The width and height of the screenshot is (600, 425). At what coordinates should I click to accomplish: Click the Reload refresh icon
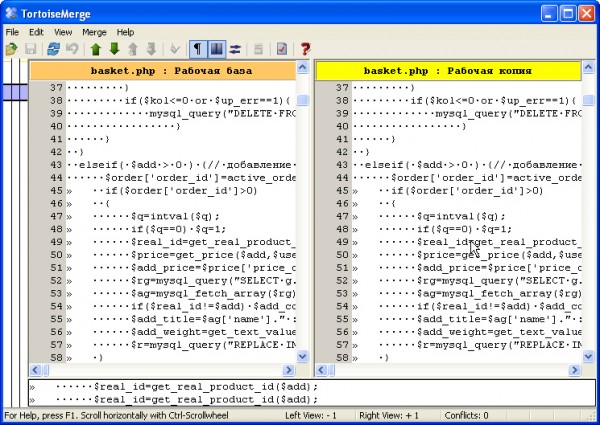click(x=53, y=48)
